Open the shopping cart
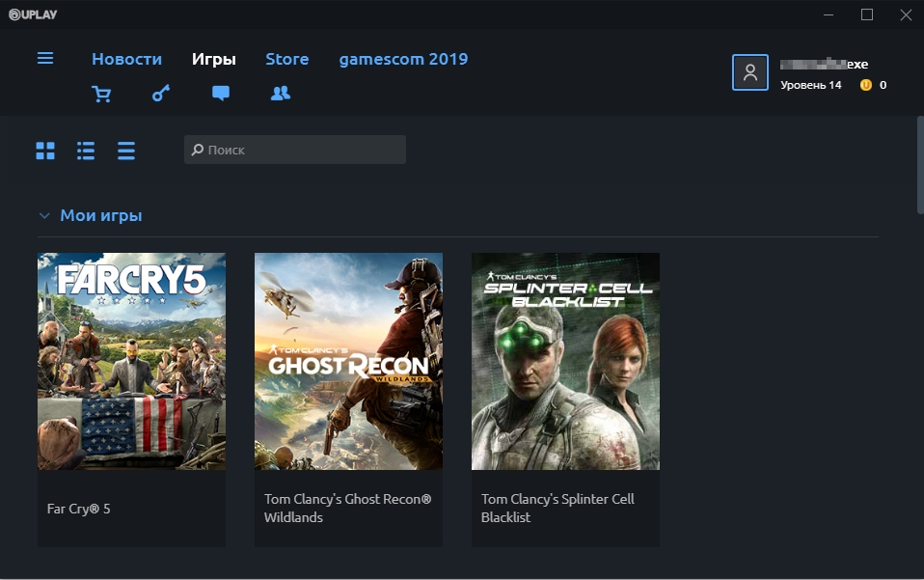 (100, 94)
